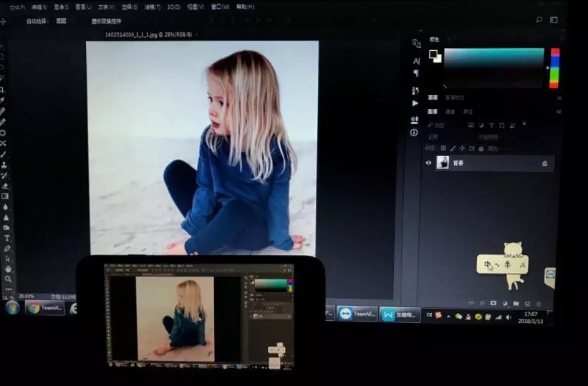Viewport: 588px width, 386px height.
Task: Select the Clone Stamp tool
Action: tap(4, 165)
